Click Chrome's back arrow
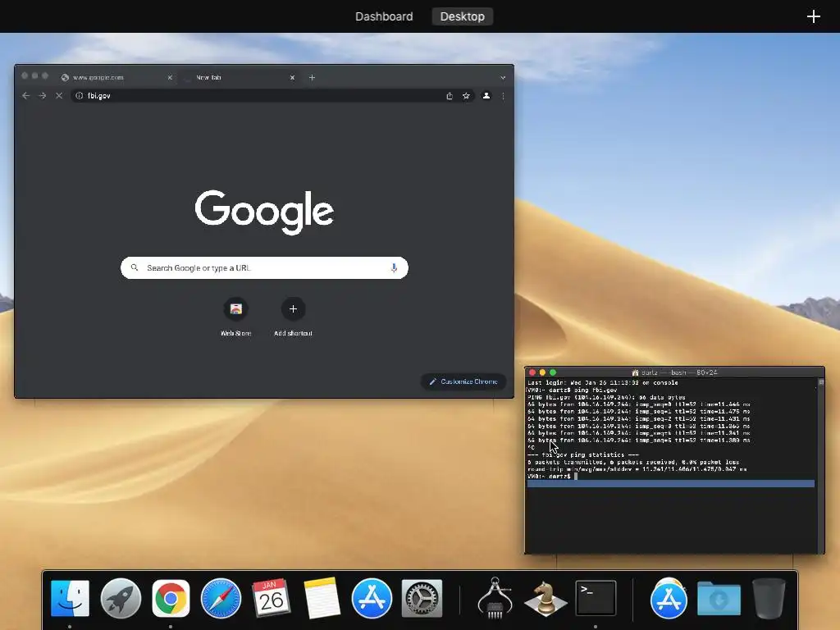 pos(25,95)
